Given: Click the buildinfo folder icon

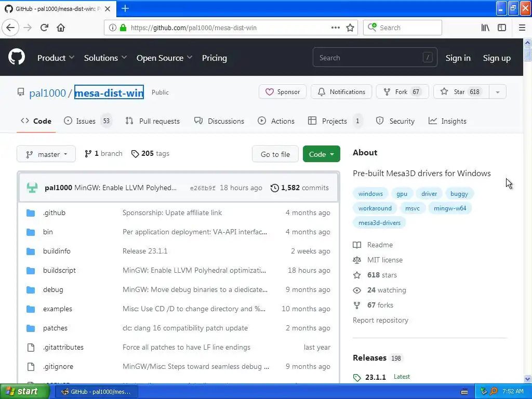Looking at the screenshot, I should point(31,251).
